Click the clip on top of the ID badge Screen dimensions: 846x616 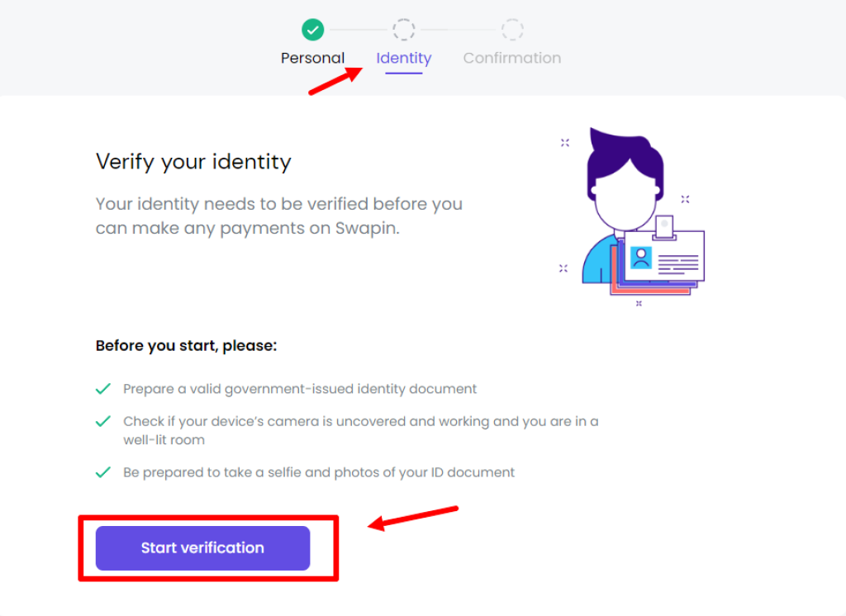pyautogui.click(x=664, y=228)
